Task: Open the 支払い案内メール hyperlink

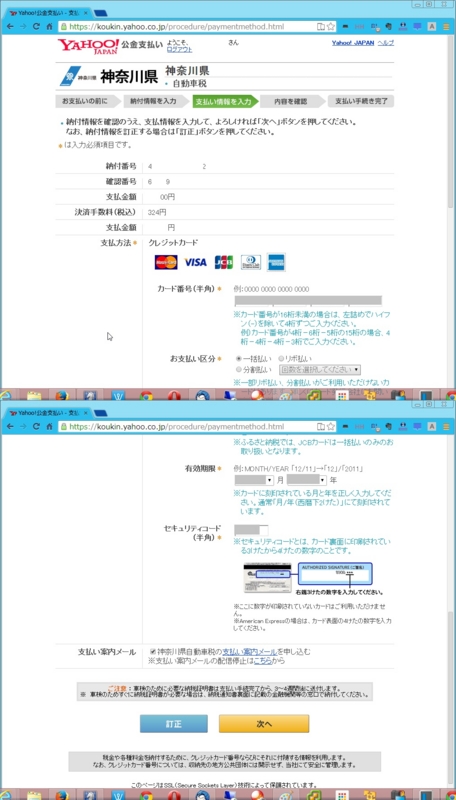Action: (x=250, y=652)
